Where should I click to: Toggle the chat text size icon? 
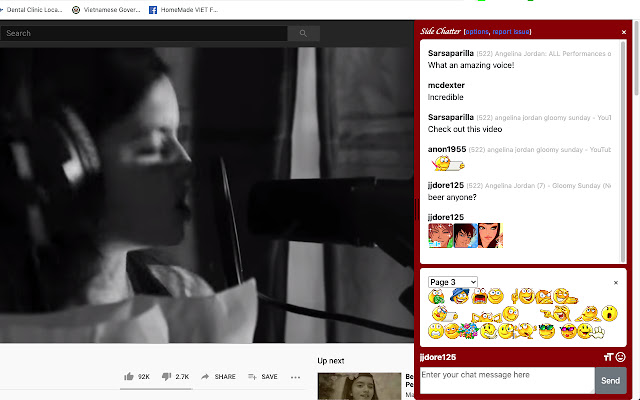pyautogui.click(x=607, y=357)
